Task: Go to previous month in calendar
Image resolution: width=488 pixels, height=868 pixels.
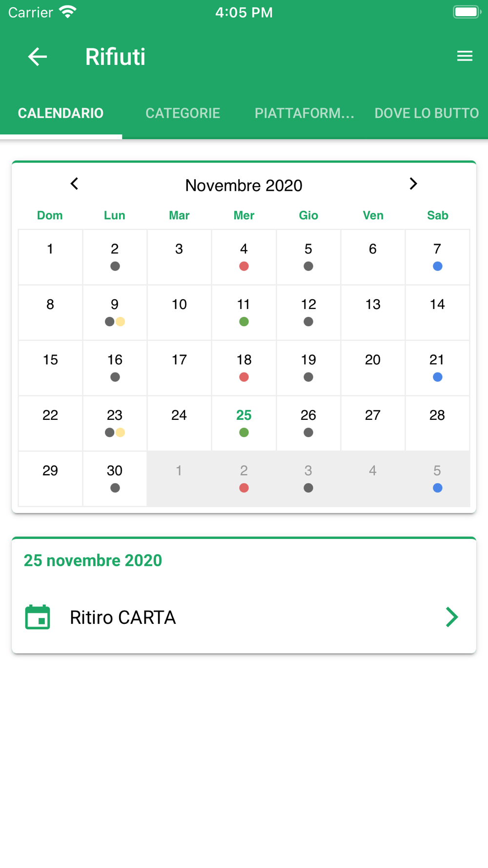Action: click(74, 184)
